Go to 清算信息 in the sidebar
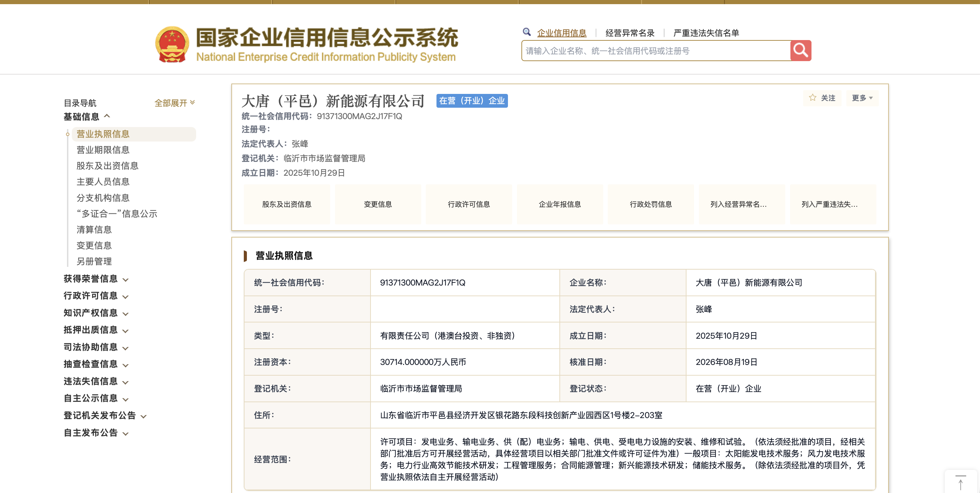The height and width of the screenshot is (493, 980). [94, 230]
